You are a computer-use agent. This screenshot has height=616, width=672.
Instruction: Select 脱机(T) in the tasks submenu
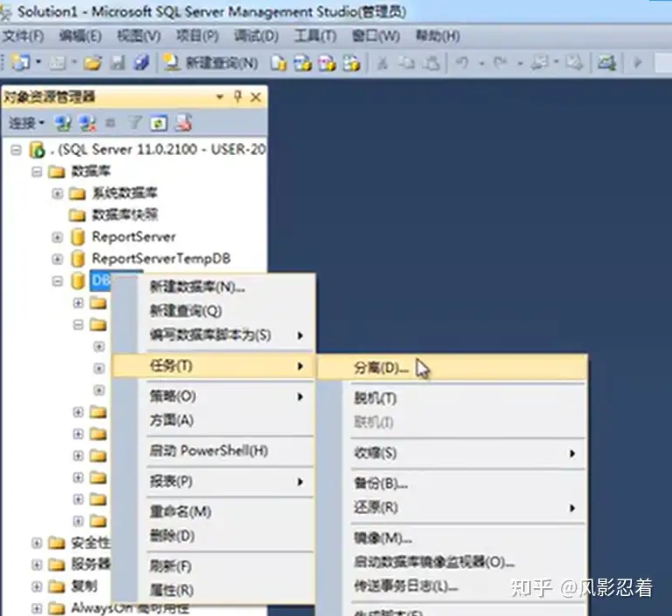tap(452, 398)
